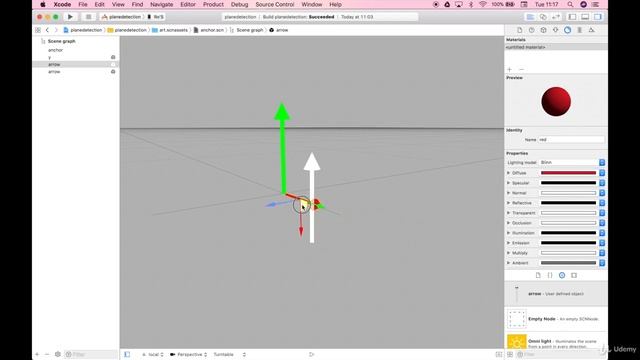Open the related items grid menu
This screenshot has height=360, width=640.
pos(38,30)
